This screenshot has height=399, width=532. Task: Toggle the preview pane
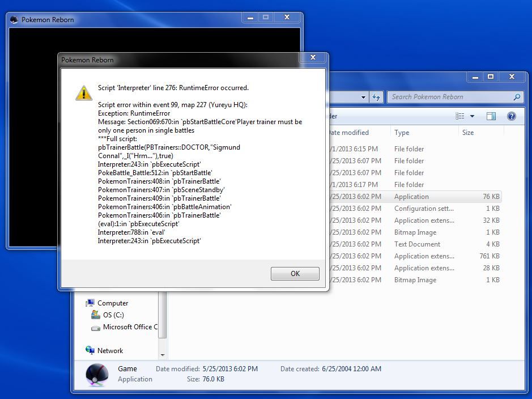coord(491,116)
